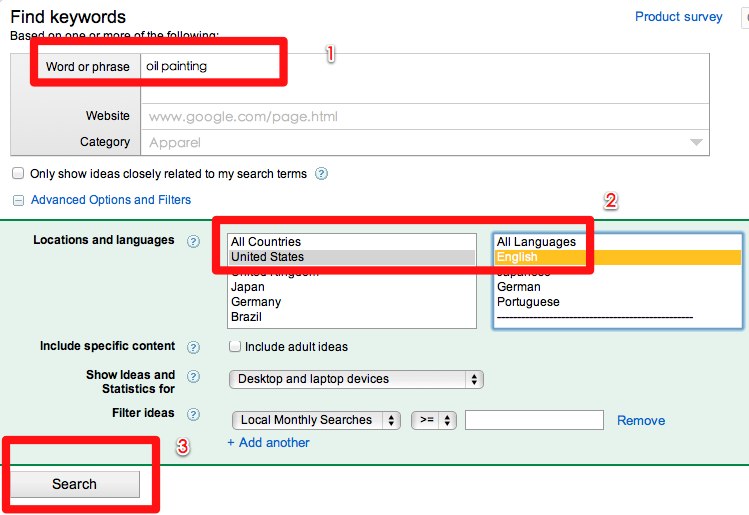
Task: Click help icon beside Show Ideas and Statistics
Action: pos(194,376)
